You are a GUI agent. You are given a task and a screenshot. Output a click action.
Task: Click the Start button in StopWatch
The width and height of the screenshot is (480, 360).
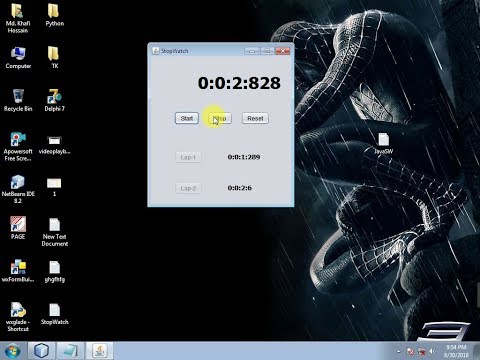pos(187,118)
